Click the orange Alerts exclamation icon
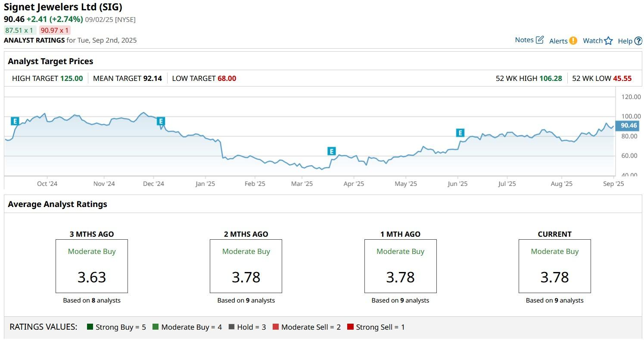Screen dimensions: 644x340 [573, 40]
